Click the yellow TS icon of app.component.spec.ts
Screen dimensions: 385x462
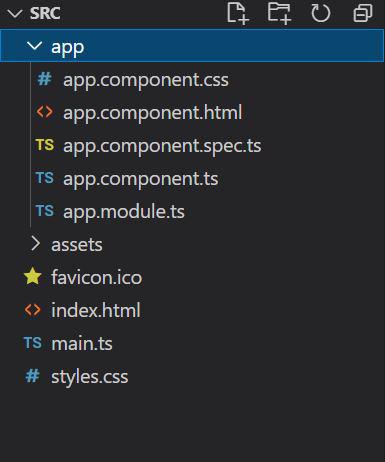[x=45, y=145]
